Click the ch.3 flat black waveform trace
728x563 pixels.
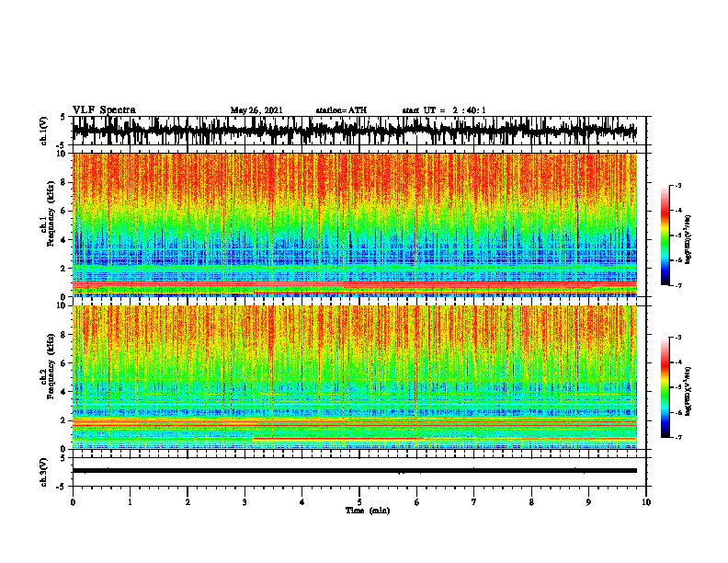tap(354, 471)
